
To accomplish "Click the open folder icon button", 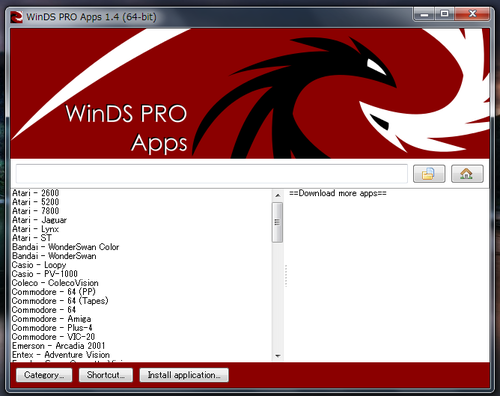I will pos(429,174).
